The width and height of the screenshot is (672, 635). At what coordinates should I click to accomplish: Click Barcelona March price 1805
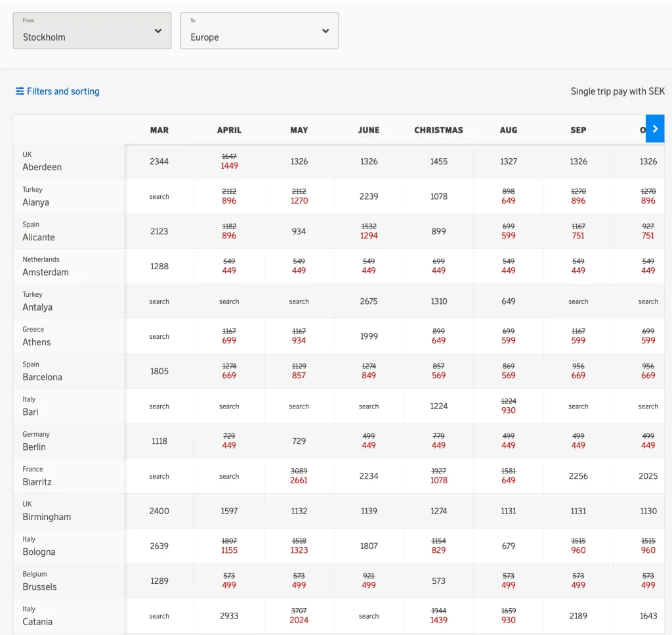click(x=159, y=371)
